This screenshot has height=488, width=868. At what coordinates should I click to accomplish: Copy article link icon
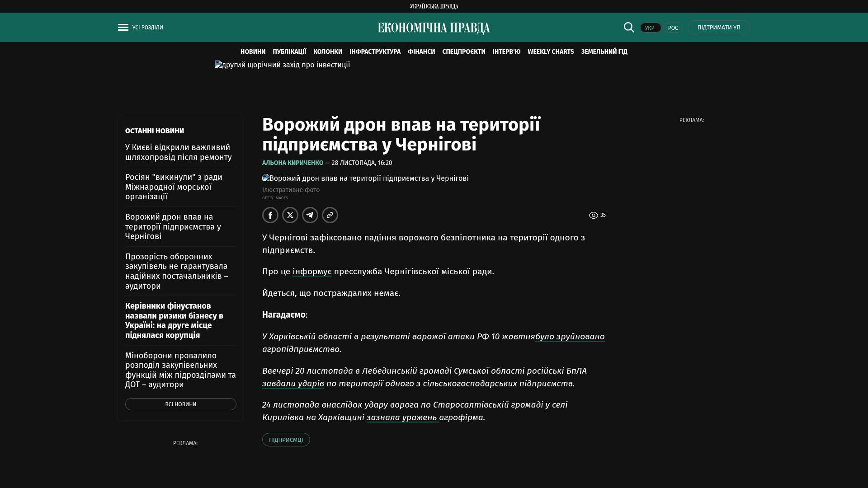coord(330,215)
